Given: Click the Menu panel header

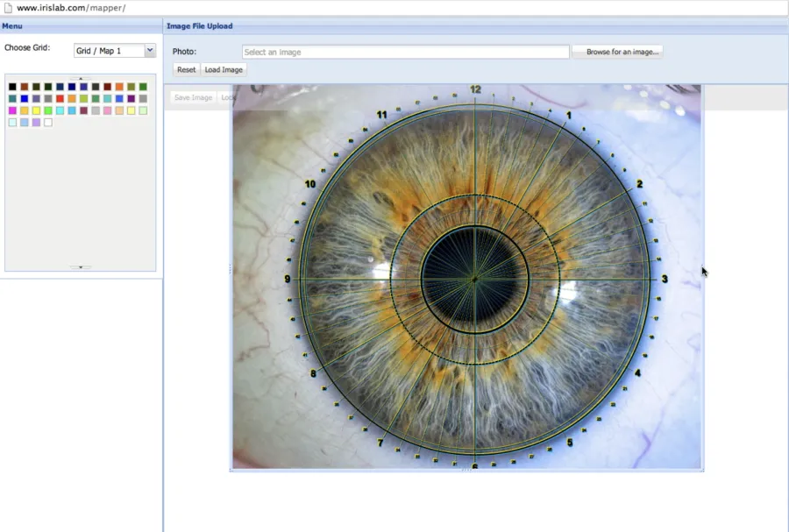Looking at the screenshot, I should pyautogui.click(x=81, y=26).
